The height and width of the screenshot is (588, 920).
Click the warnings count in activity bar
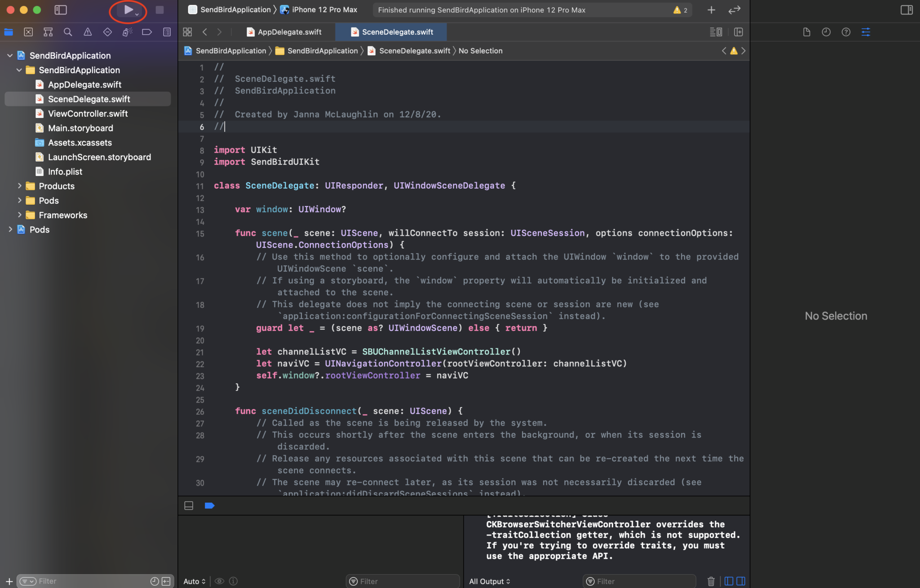coord(681,10)
